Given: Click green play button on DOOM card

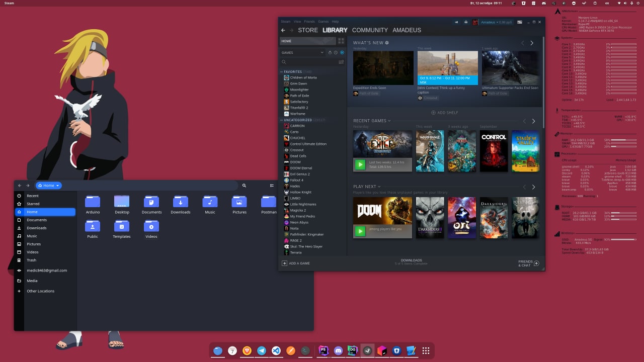Looking at the screenshot, I should tap(360, 231).
